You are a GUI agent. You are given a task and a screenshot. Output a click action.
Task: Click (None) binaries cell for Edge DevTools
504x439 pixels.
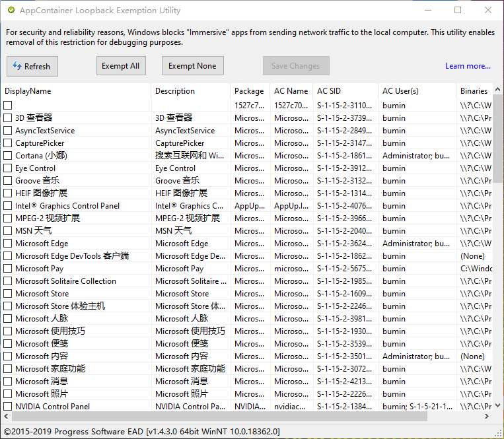tap(472, 256)
